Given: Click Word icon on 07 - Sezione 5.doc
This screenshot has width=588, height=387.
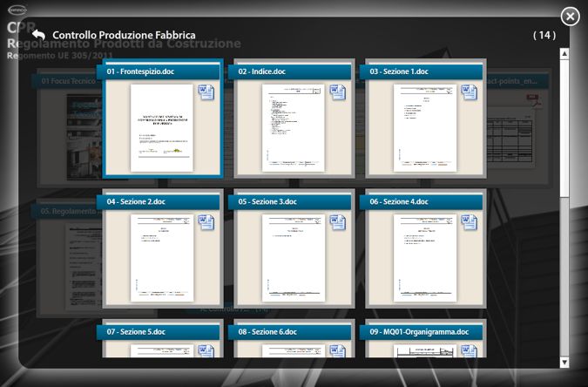Looking at the screenshot, I should [x=206, y=350].
